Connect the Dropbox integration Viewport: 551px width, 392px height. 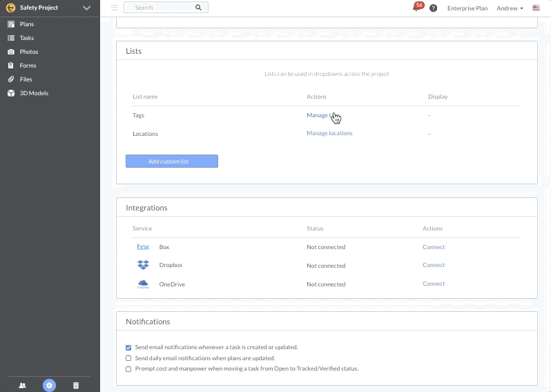point(434,265)
